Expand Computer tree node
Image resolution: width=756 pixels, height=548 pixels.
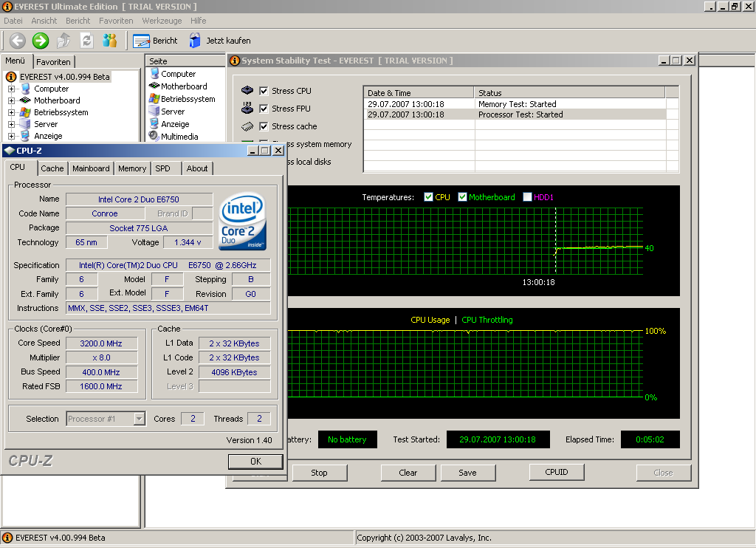pyautogui.click(x=11, y=89)
